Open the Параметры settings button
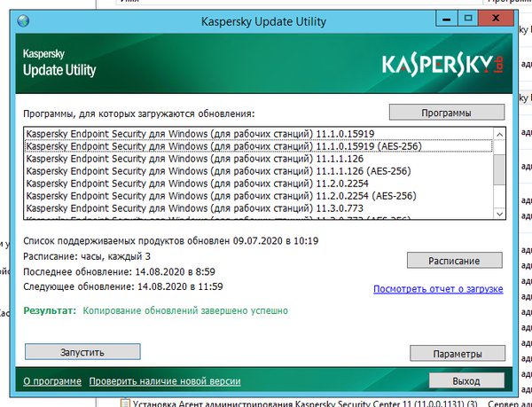Image resolution: width=532 pixels, height=407 pixels. pyautogui.click(x=458, y=354)
